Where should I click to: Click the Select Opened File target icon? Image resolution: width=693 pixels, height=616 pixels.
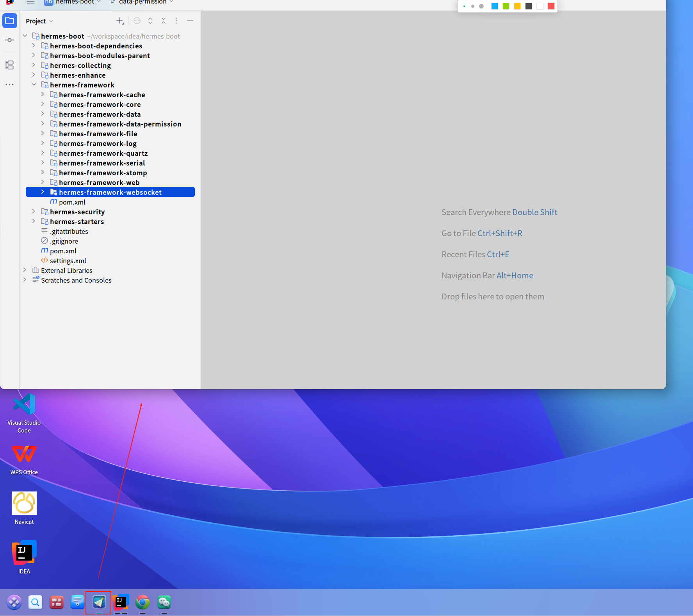(137, 21)
